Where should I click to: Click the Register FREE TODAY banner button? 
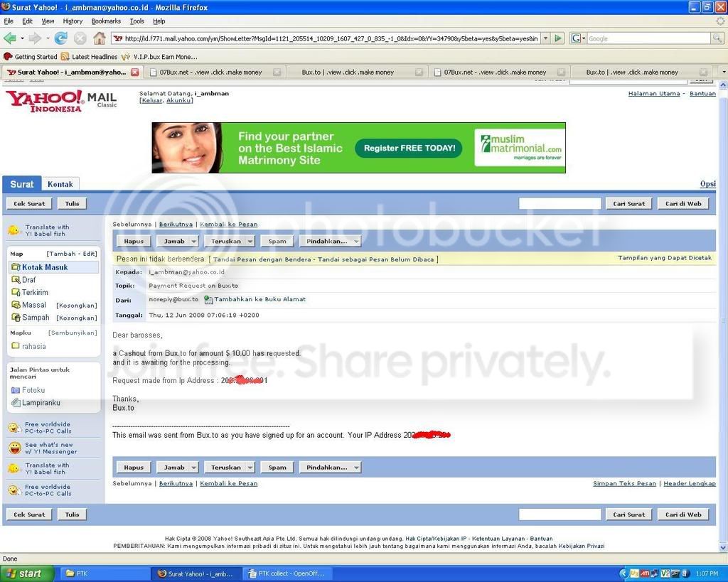(x=409, y=148)
